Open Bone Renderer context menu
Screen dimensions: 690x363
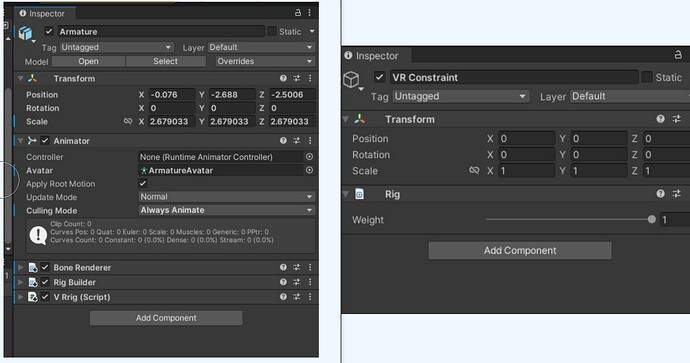(310, 267)
